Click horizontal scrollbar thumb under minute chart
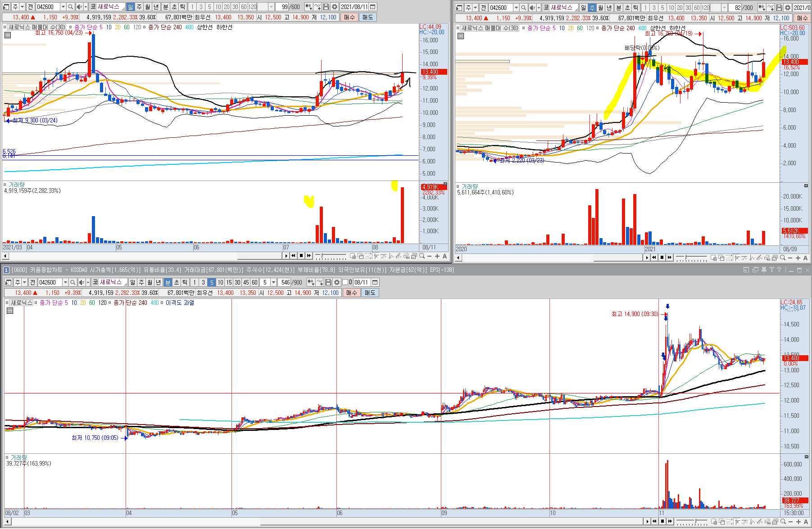The image size is (812, 529). [x=453, y=521]
